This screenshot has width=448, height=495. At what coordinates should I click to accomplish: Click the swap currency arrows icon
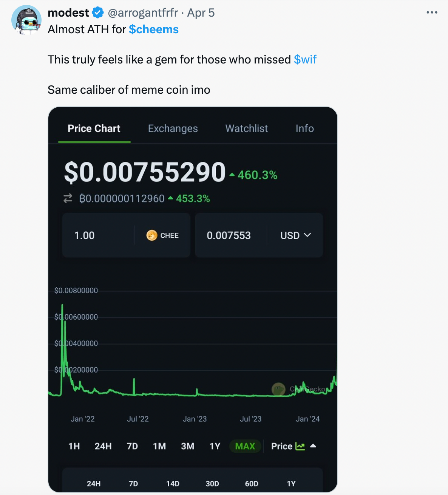[x=68, y=198]
